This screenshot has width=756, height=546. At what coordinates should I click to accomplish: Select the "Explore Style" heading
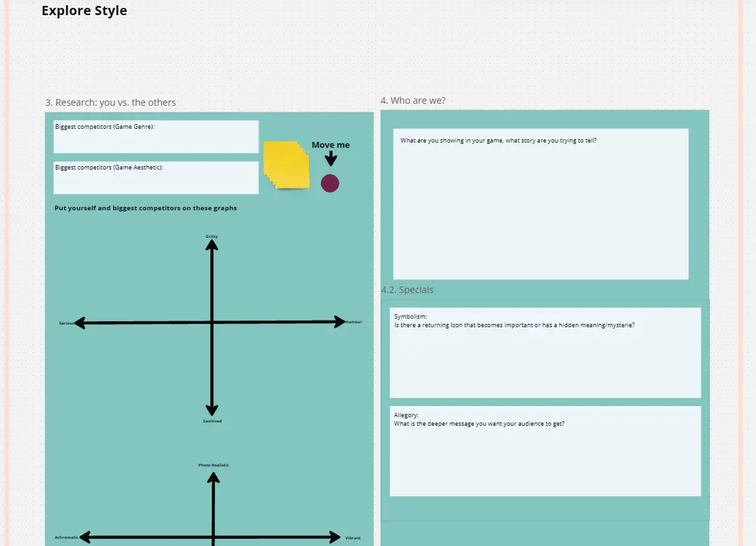84,11
